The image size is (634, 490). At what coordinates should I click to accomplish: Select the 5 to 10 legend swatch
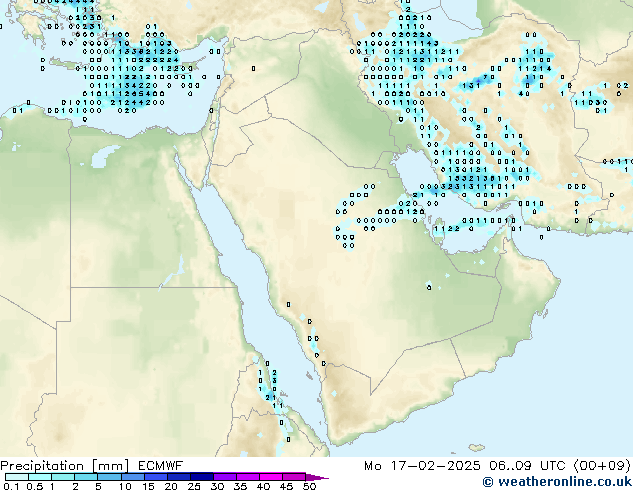coord(109,477)
